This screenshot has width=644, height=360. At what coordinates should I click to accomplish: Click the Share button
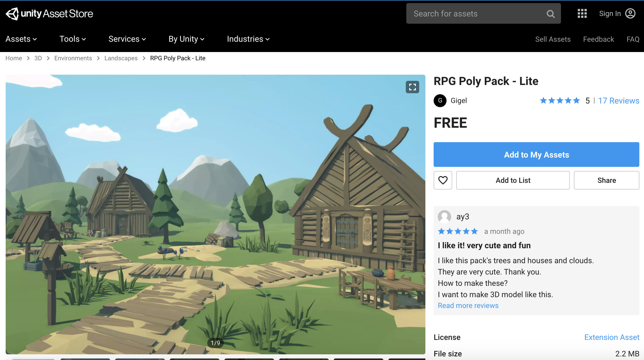pyautogui.click(x=606, y=180)
